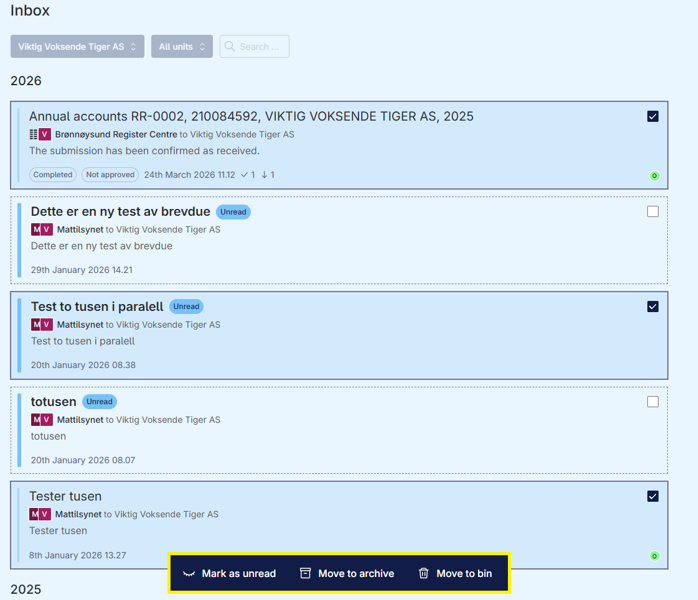
Task: Uncheck the Test to tusen i paralell checkbox
Action: click(x=653, y=307)
